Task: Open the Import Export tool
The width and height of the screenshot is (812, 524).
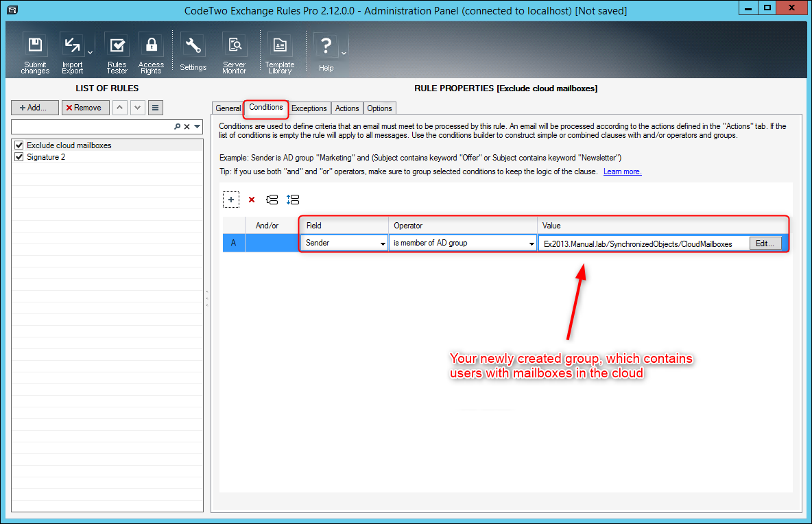Action: (72, 45)
